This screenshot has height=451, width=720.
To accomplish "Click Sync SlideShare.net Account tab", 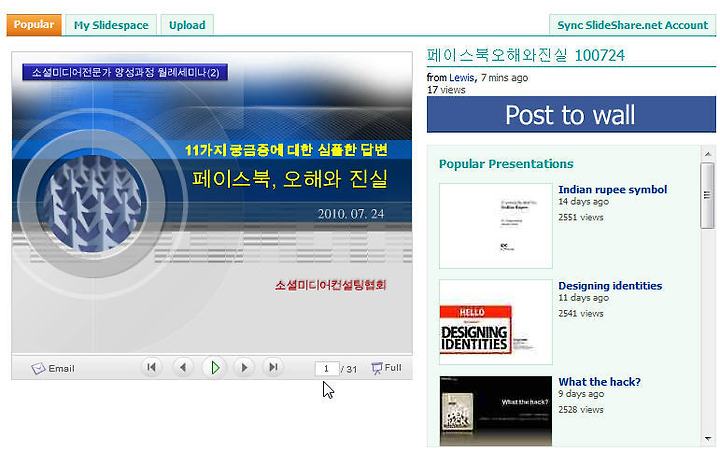I will [x=632, y=25].
